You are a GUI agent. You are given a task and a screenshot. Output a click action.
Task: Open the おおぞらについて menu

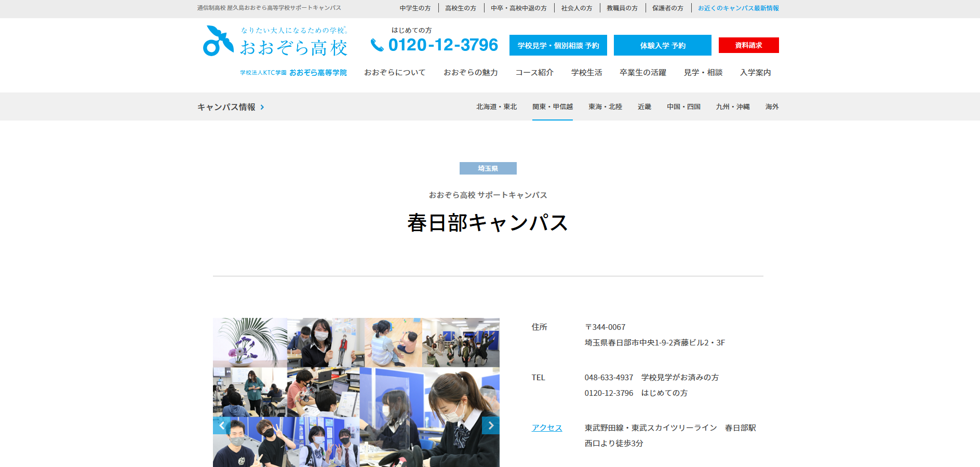click(394, 73)
